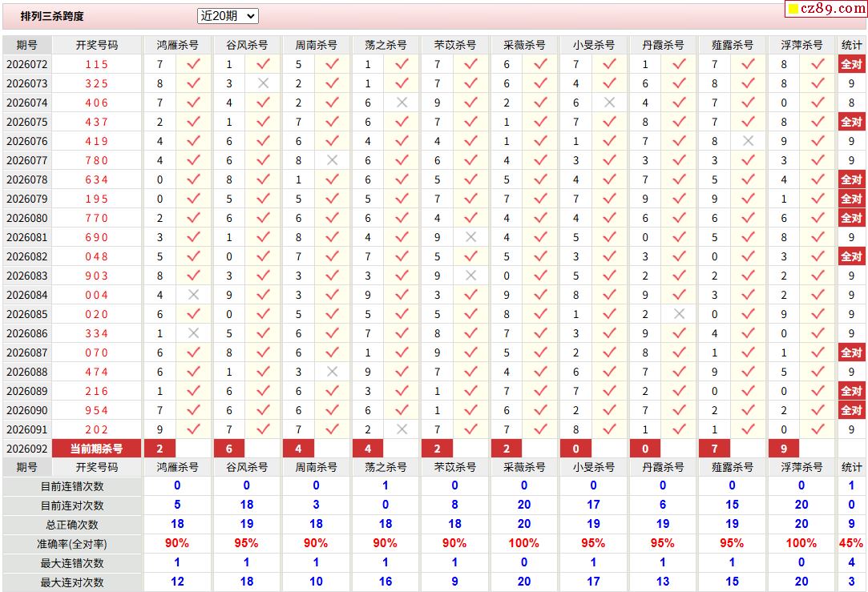Click the 最大连错次数 row label

(72, 563)
